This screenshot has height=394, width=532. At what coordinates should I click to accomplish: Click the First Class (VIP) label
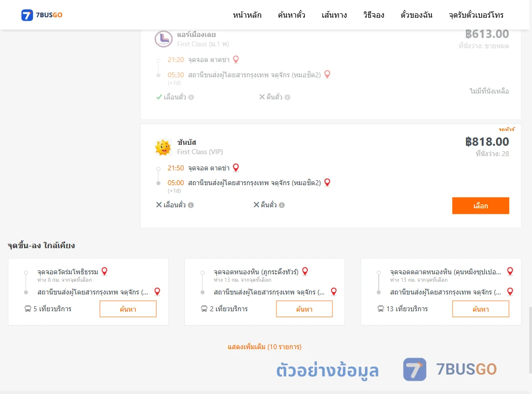click(x=200, y=152)
